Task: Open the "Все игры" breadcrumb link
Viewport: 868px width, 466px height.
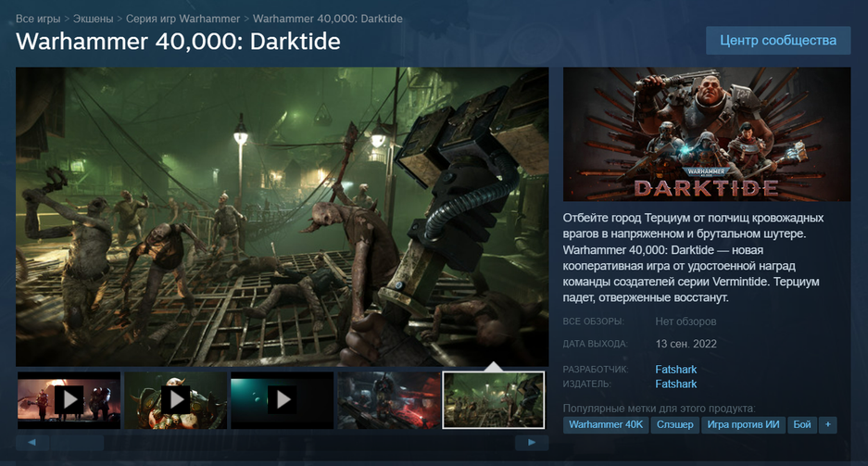Action: point(38,19)
